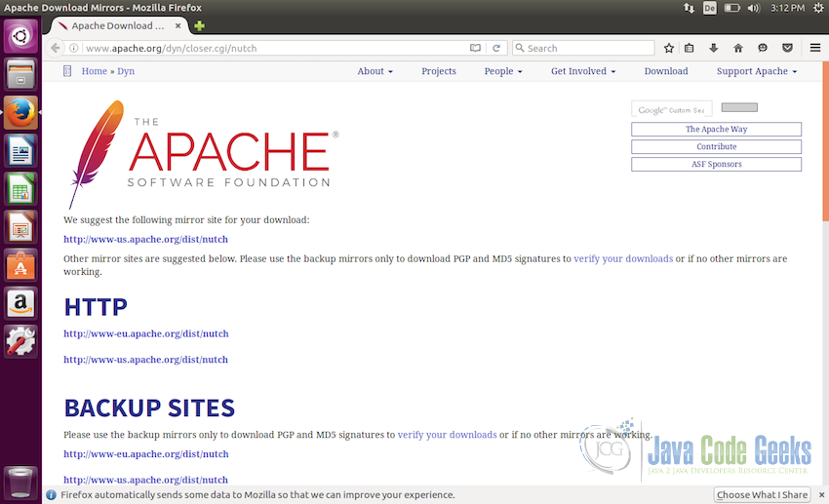Image resolution: width=829 pixels, height=504 pixels.
Task: Open the www-eu link under HTTP
Action: coord(146,333)
